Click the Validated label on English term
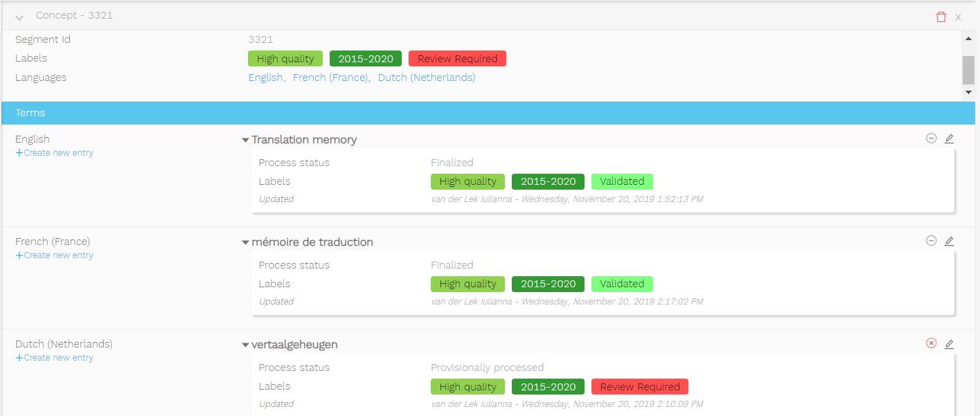980x416 pixels. click(x=621, y=181)
